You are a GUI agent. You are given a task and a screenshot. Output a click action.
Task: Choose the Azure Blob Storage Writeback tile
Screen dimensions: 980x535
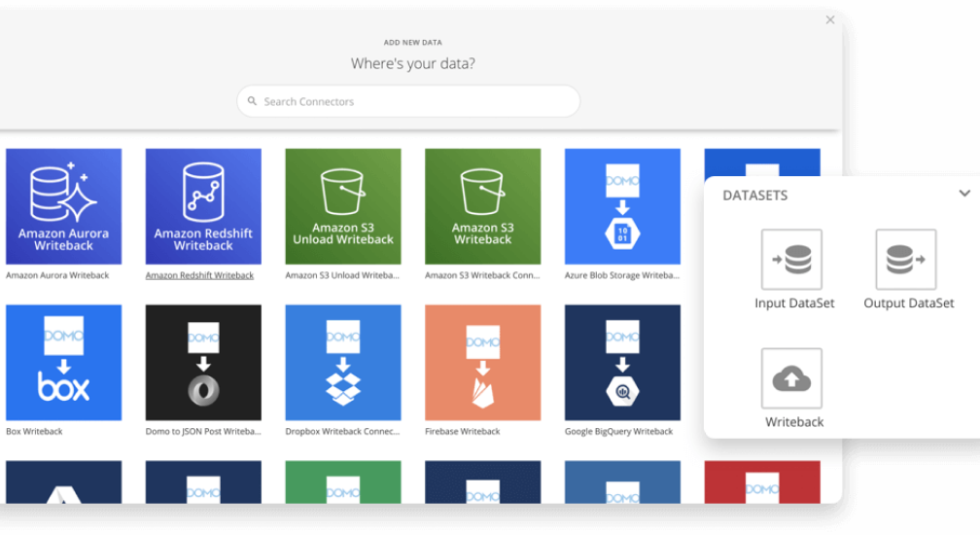622,206
